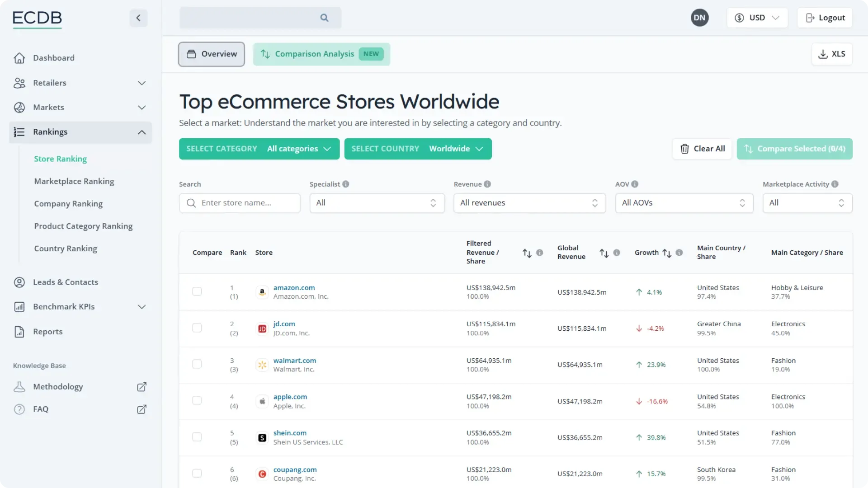Click the Shein store logo
Viewport: 868px width, 488px height.
coord(262,437)
